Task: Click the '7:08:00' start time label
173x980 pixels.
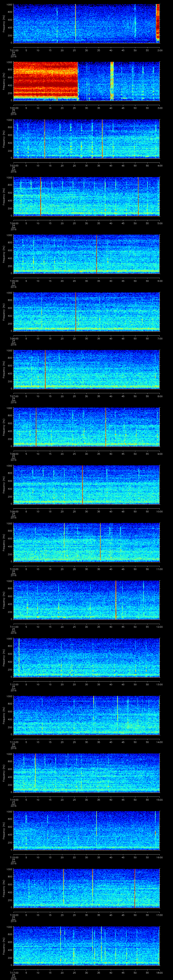Action: coord(14,454)
